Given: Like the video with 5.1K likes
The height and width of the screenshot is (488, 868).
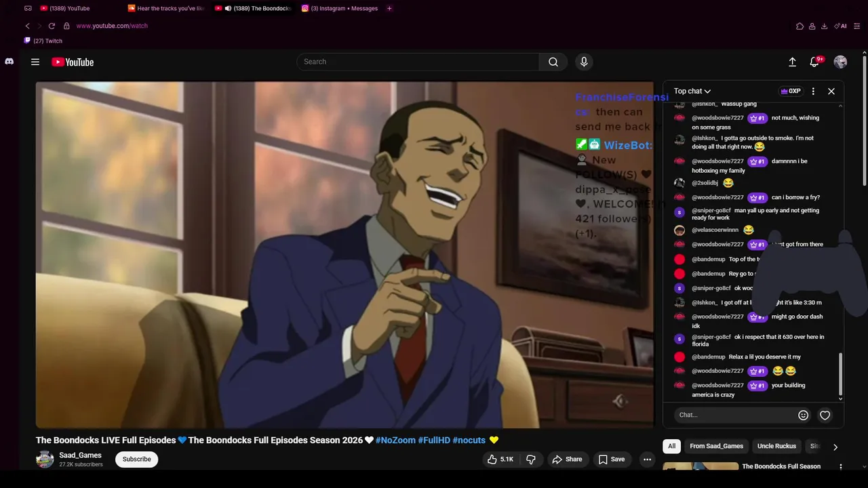Looking at the screenshot, I should (x=500, y=459).
